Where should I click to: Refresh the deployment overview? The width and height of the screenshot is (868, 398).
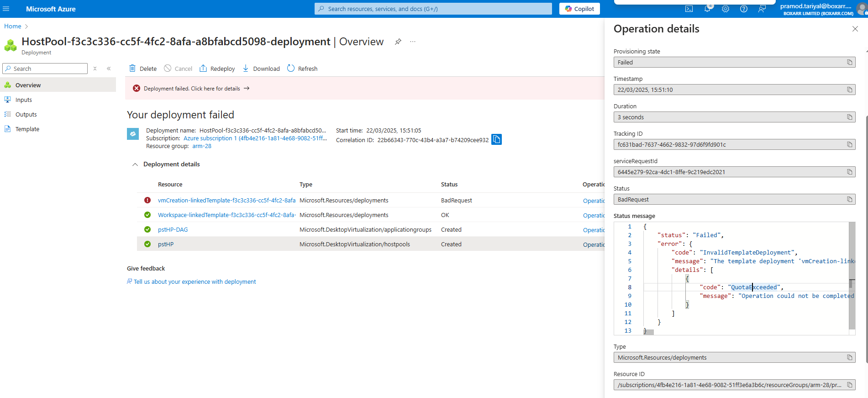302,69
